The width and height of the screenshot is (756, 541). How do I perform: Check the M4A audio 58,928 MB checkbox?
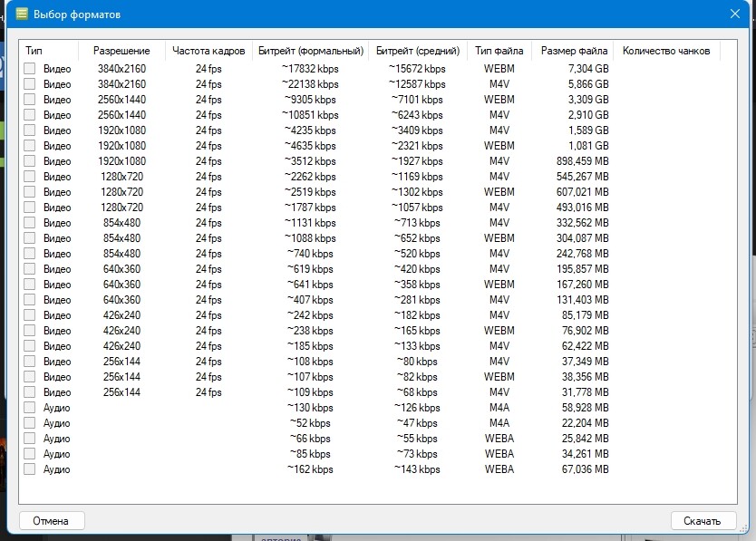point(29,408)
